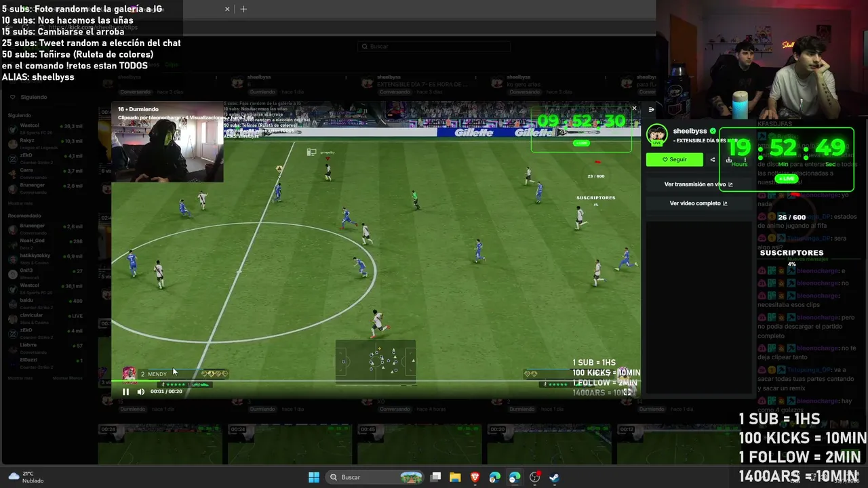Open clip thumbnail with 00:45 duration
The image size is (868, 488).
tap(421, 444)
